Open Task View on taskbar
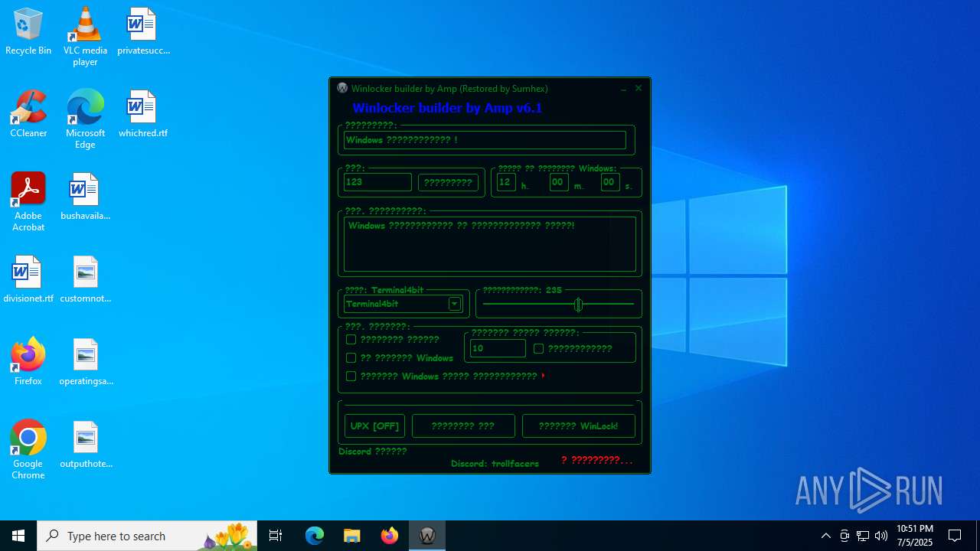This screenshot has width=980, height=551. (276, 536)
